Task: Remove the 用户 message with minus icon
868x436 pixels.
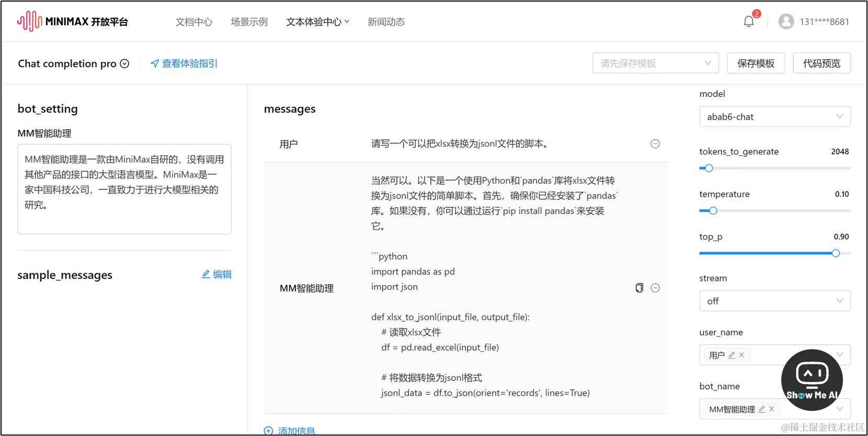Action: click(655, 143)
